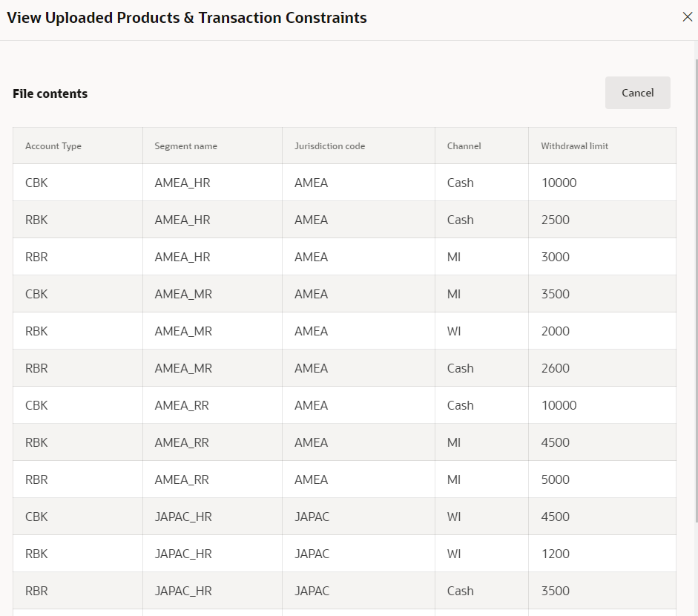Click MI channel in RBR AMEA_RR row
This screenshot has width=698, height=616.
(454, 479)
